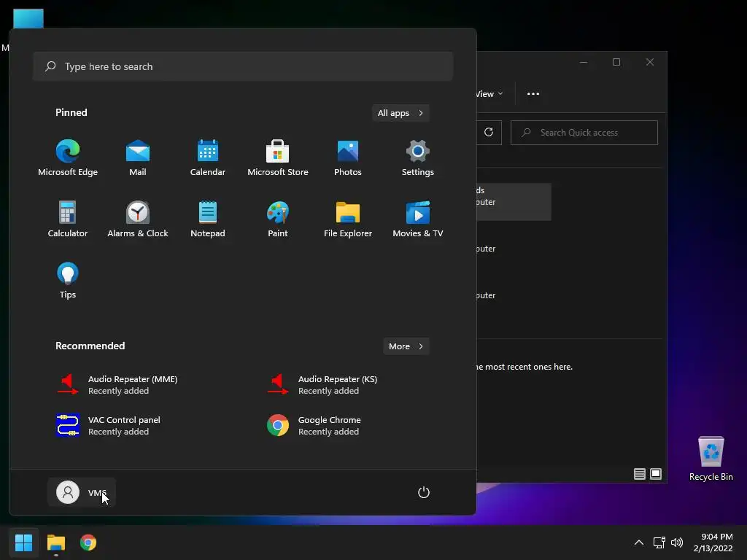Image resolution: width=747 pixels, height=560 pixels.
Task: Click File Explorer icon on taskbar
Action: coord(55,542)
